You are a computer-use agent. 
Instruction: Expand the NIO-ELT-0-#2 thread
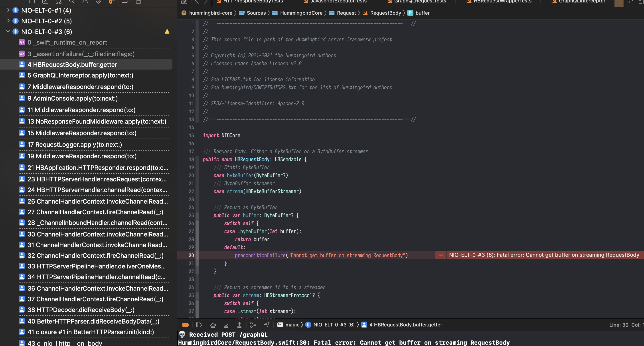point(8,21)
